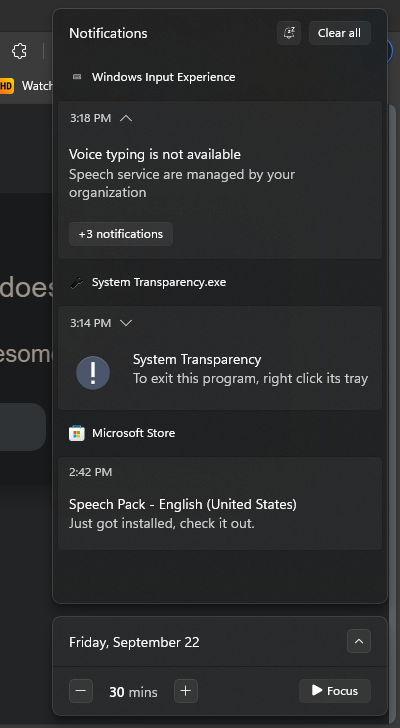
Task: Open the Speech Pack English notification
Action: pyautogui.click(x=220, y=504)
